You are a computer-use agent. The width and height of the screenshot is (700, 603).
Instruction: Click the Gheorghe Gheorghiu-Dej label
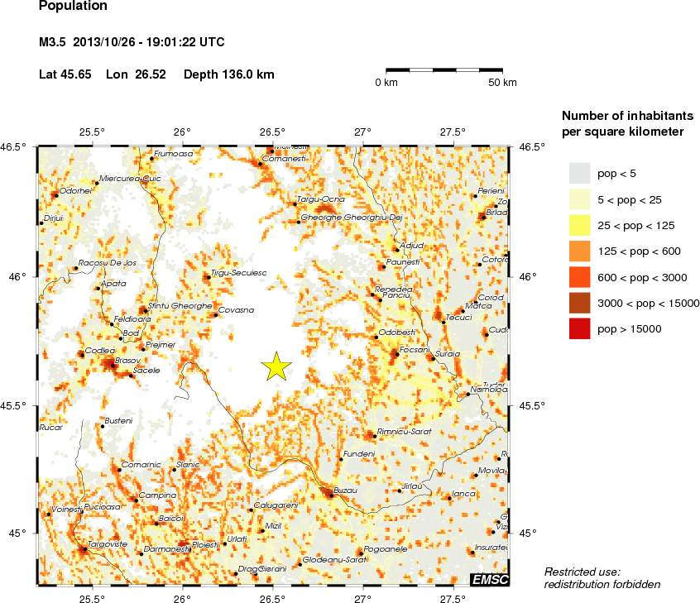[x=352, y=218]
